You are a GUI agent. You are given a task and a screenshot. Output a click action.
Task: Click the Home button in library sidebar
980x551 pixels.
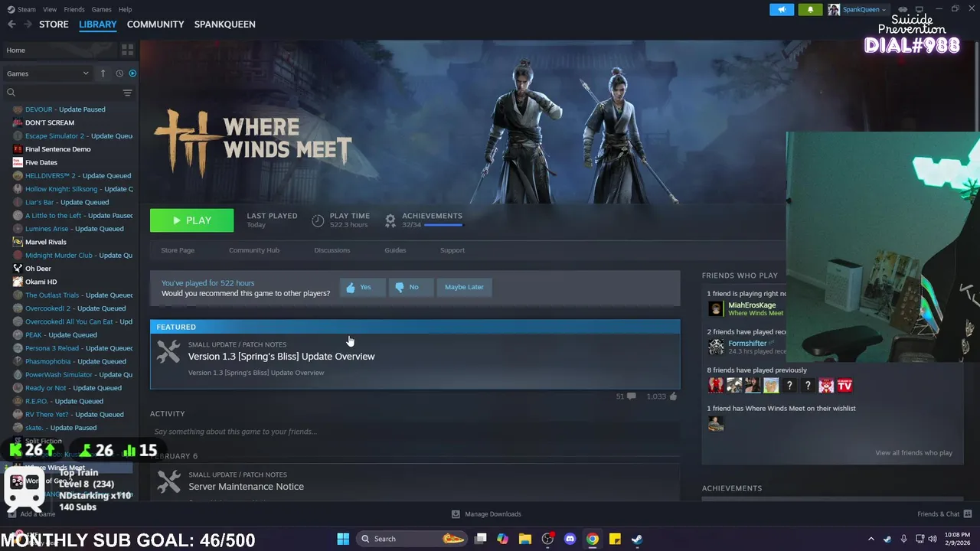58,50
